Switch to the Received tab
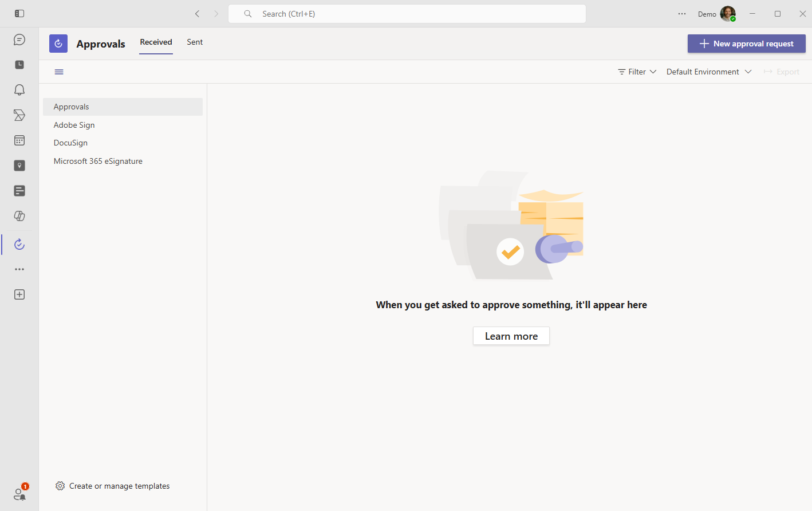The image size is (812, 511). pos(156,42)
